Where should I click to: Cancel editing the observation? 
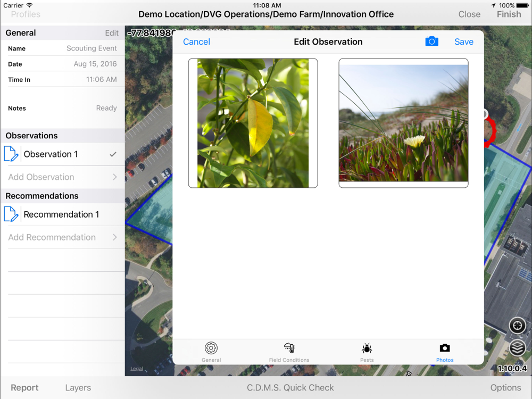pos(196,41)
